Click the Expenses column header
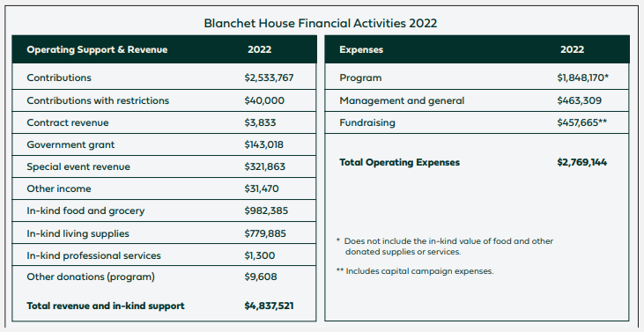The width and height of the screenshot is (644, 332). [361, 49]
